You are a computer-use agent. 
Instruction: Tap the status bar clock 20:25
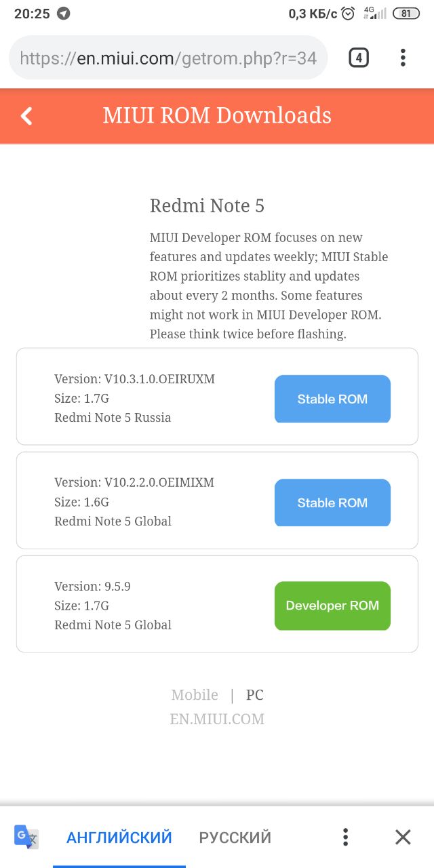point(32,14)
